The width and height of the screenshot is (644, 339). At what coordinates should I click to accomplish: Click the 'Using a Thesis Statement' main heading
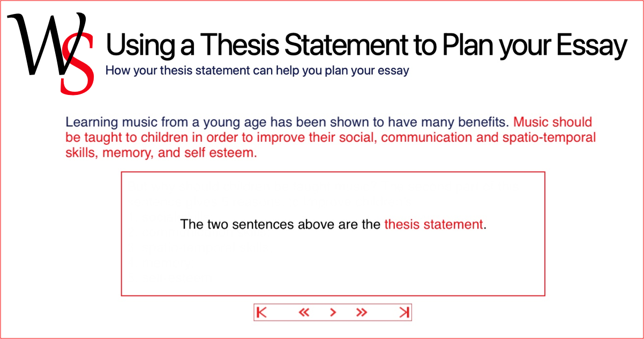(366, 45)
